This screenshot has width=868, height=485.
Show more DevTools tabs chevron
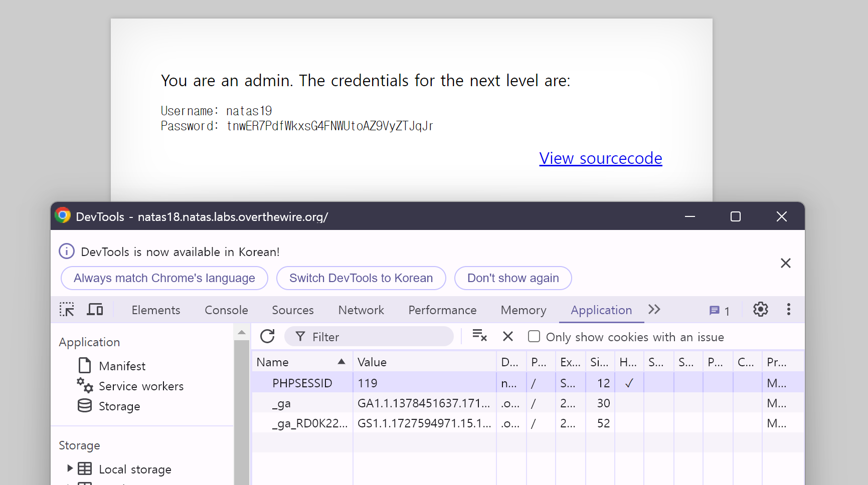pyautogui.click(x=654, y=309)
